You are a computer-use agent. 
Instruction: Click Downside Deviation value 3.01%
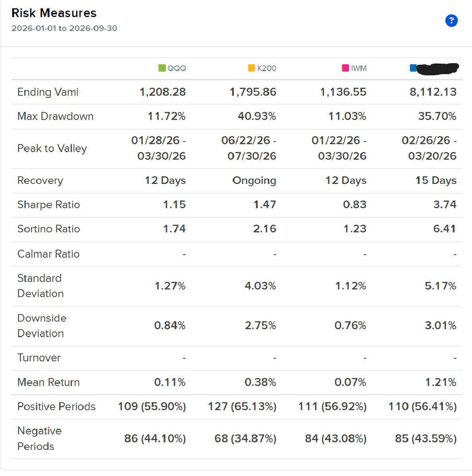coord(441,326)
